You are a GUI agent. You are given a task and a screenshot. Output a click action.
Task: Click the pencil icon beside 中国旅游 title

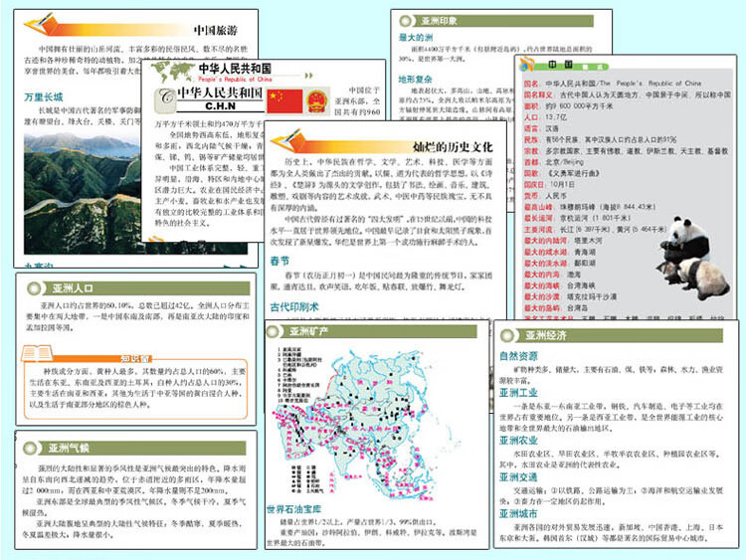point(42,24)
